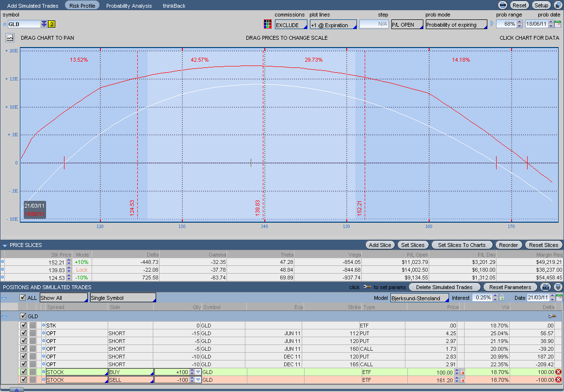
Task: Open the prob date calendar picker
Action: click(558, 24)
